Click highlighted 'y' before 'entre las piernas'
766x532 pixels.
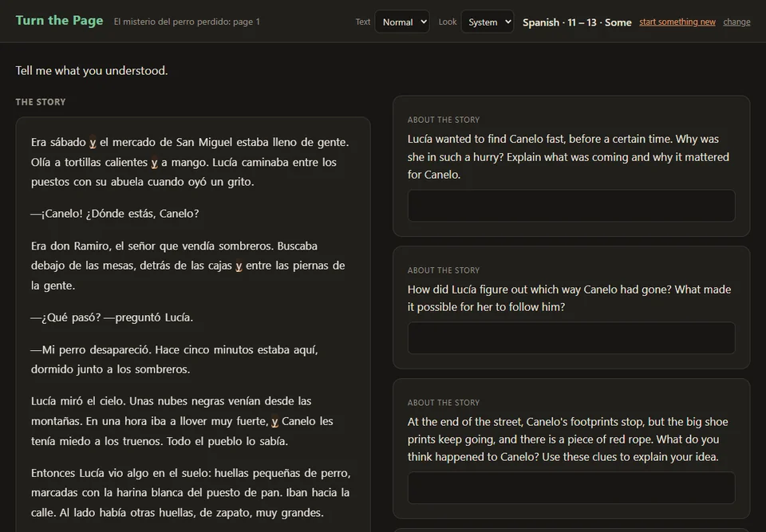click(239, 266)
